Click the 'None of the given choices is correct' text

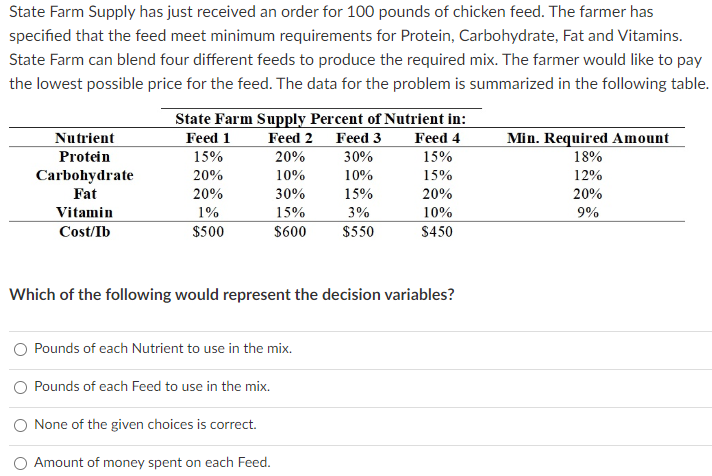click(145, 425)
